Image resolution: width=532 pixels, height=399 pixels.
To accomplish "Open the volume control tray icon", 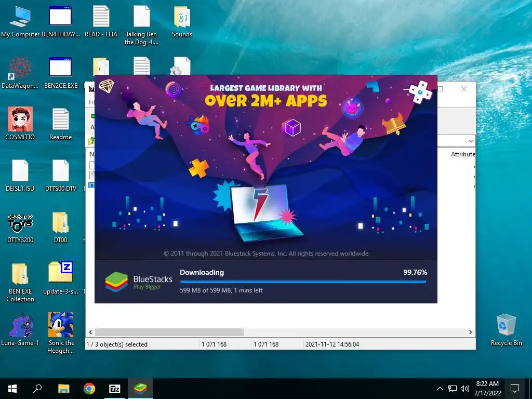I will click(x=465, y=389).
